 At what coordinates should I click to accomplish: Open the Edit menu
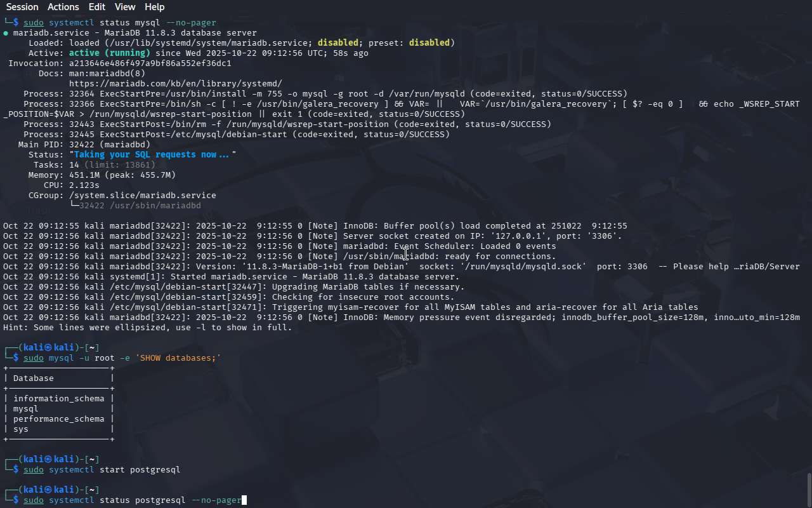click(97, 7)
